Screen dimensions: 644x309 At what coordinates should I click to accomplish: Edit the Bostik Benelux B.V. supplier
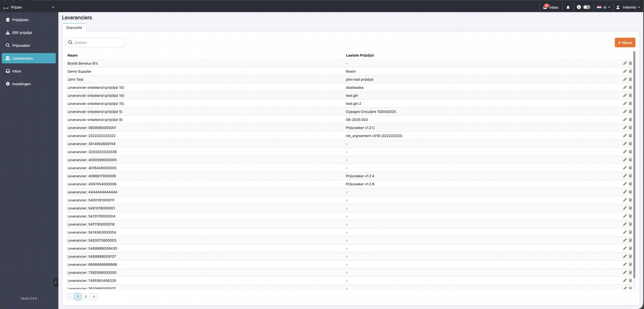pos(625,63)
